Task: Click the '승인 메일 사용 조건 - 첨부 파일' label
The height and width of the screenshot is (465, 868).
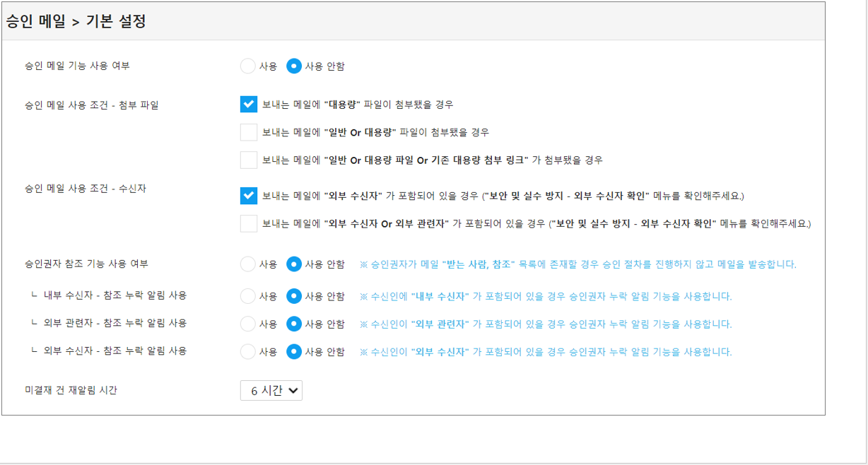Action: pos(92,105)
